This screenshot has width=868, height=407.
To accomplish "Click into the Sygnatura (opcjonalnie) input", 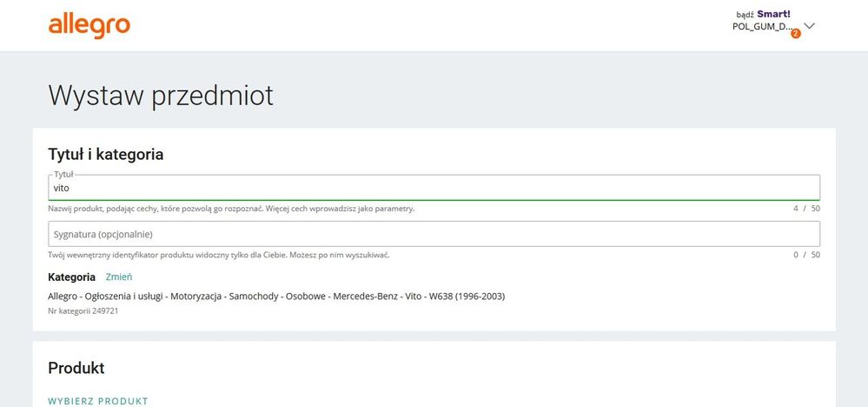I will coord(434,234).
